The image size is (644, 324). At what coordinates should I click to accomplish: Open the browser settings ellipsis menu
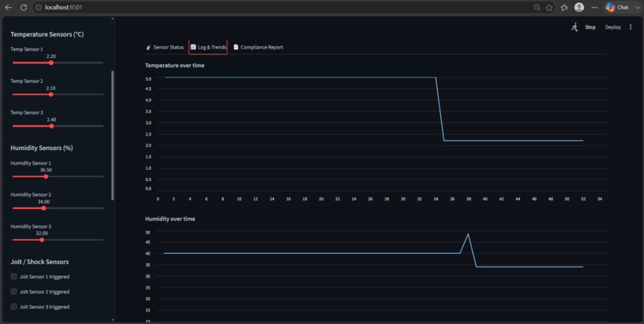pyautogui.click(x=594, y=7)
